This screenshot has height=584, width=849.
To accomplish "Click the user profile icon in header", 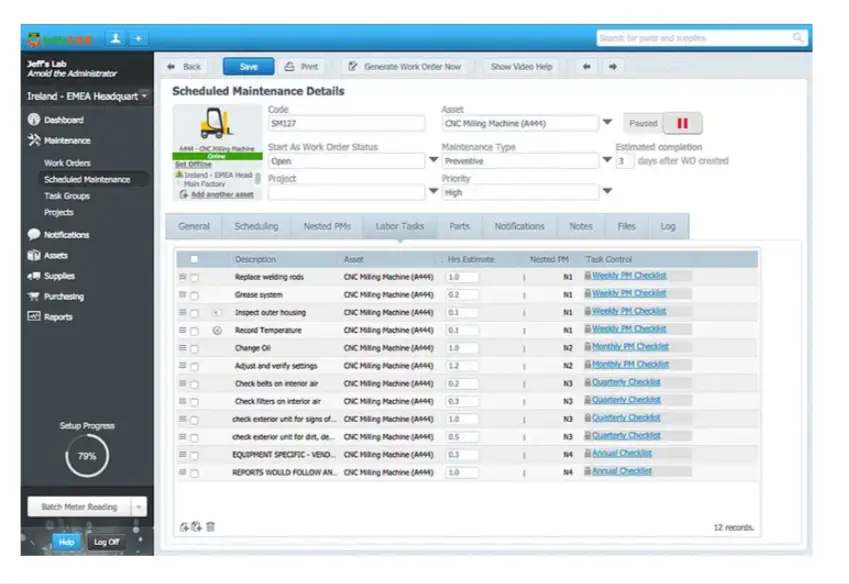I will pos(115,38).
